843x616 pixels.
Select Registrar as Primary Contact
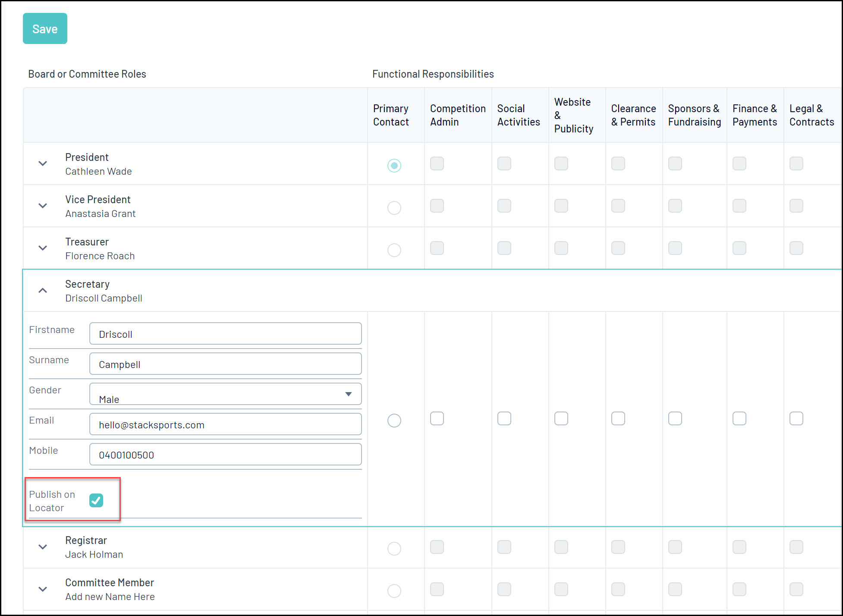(394, 549)
